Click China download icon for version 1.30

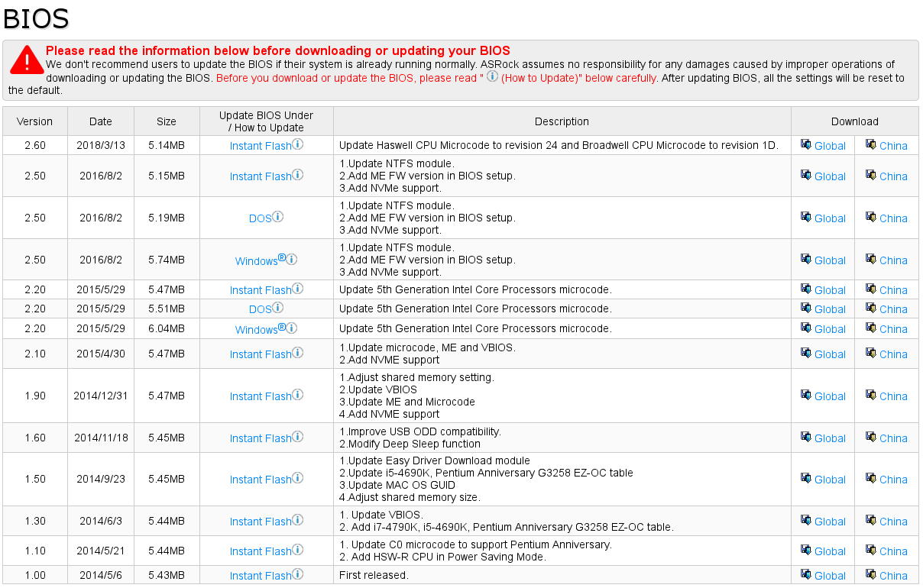pos(870,519)
